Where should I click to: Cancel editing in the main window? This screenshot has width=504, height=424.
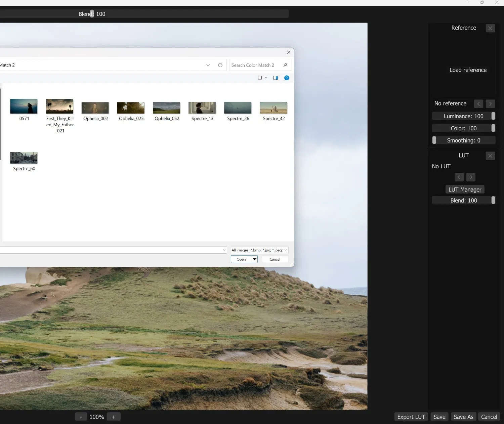(489, 417)
